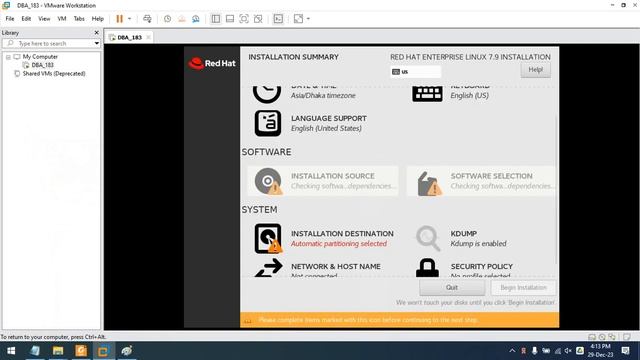Take a snapshot using the clock icon
Image resolution: width=640 pixels, height=360 pixels.
pyautogui.click(x=167, y=19)
